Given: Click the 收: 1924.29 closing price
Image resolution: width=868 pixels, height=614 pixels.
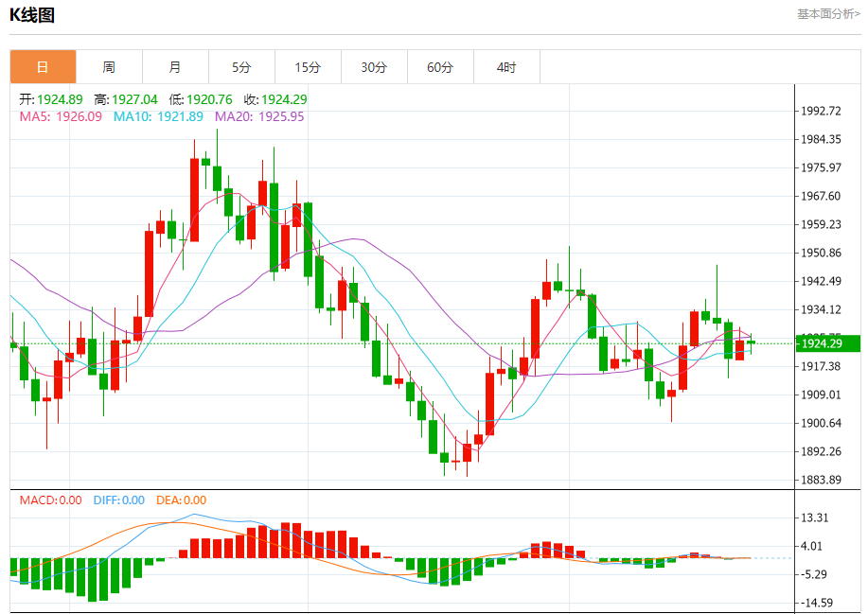Looking at the screenshot, I should point(275,99).
